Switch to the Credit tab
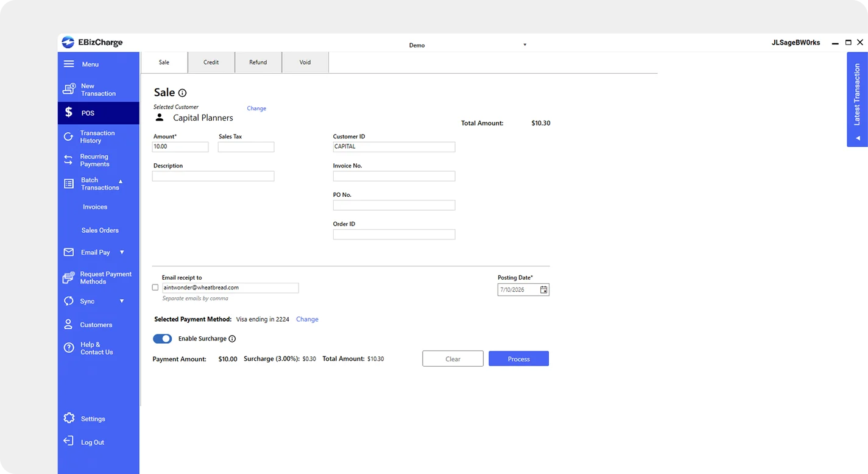This screenshot has height=474, width=868. (211, 62)
